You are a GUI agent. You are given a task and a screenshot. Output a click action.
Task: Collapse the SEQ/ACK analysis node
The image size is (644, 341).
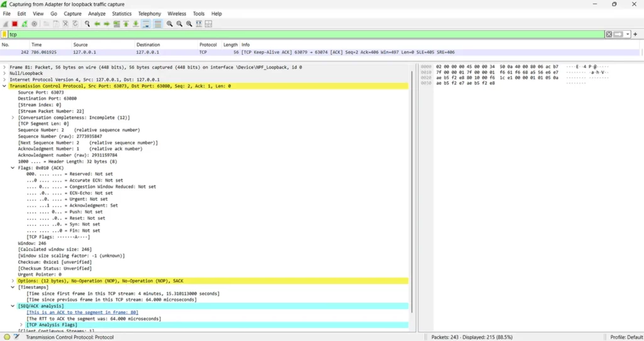click(13, 306)
